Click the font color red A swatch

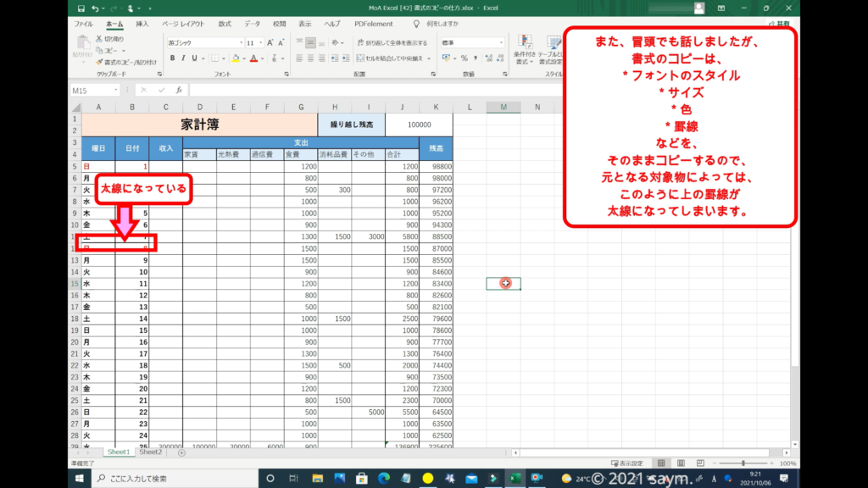(253, 58)
